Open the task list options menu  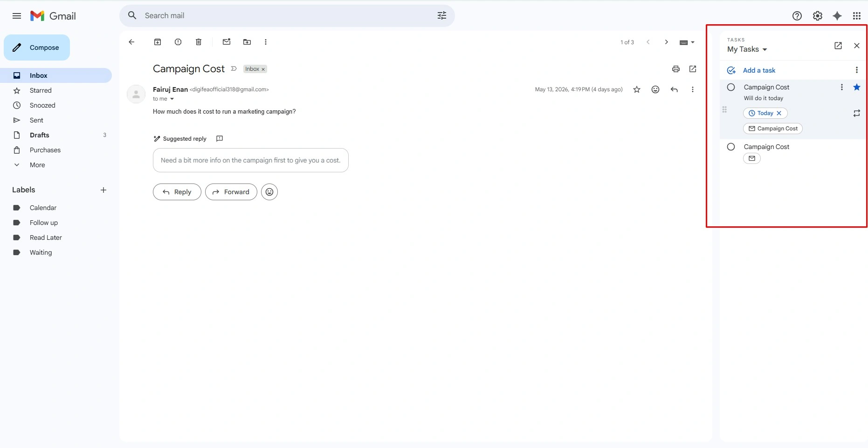coord(857,70)
